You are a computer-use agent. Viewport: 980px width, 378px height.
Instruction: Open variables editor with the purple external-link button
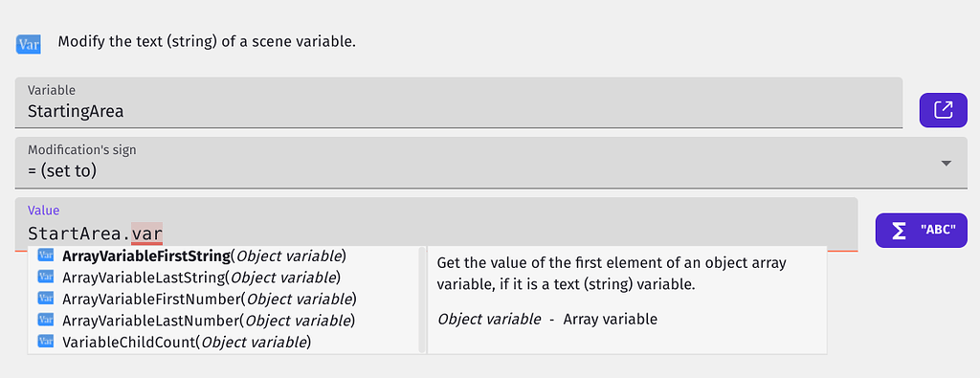(943, 111)
